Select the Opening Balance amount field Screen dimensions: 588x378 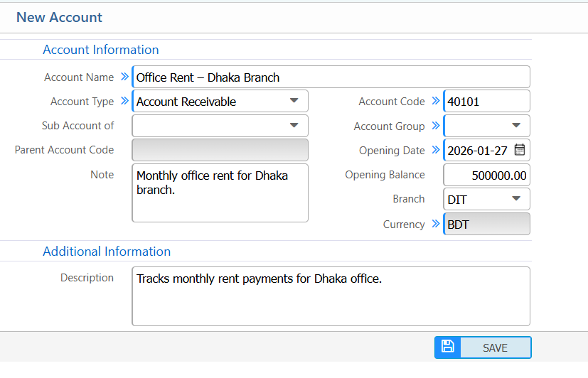486,175
